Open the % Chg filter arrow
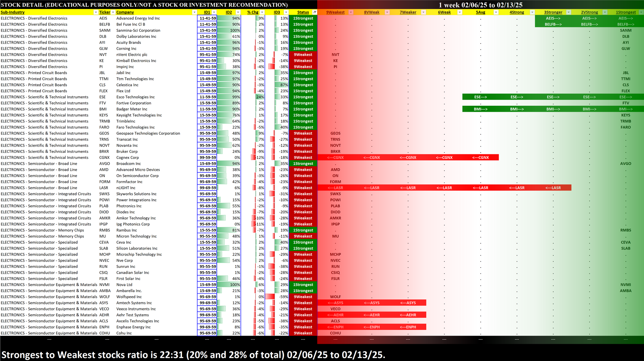The height and width of the screenshot is (361, 644). [x=262, y=12]
